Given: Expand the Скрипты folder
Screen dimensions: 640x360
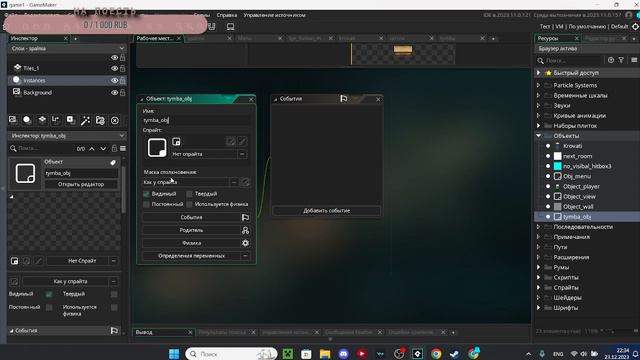Looking at the screenshot, I should click(x=538, y=278).
